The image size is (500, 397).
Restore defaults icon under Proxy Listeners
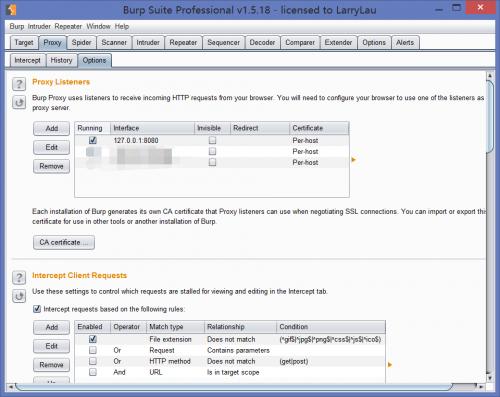pos(19,102)
